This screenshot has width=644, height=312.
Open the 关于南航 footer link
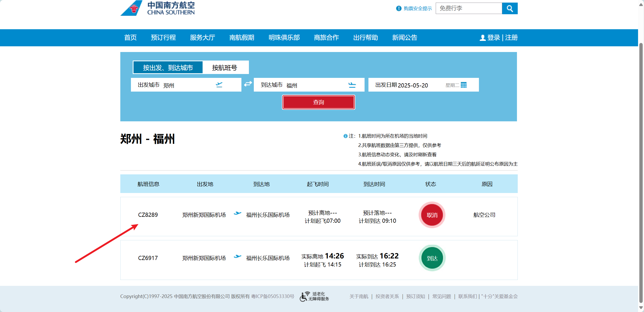pos(359,296)
